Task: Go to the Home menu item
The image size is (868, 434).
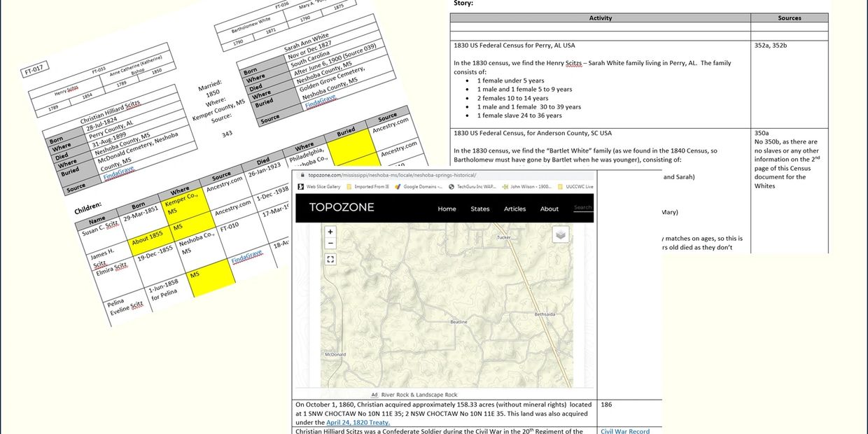Action: [x=447, y=209]
